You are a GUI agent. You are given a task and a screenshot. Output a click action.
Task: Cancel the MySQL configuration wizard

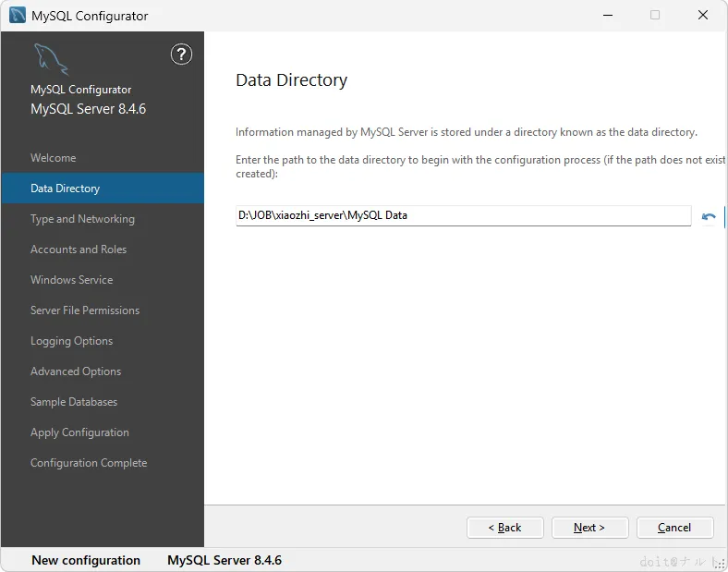point(674,528)
